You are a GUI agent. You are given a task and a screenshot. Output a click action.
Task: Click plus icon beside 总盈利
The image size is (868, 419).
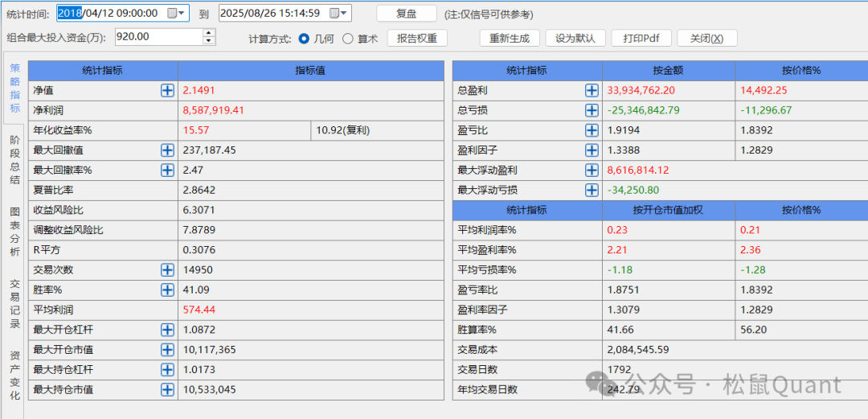pyautogui.click(x=592, y=91)
